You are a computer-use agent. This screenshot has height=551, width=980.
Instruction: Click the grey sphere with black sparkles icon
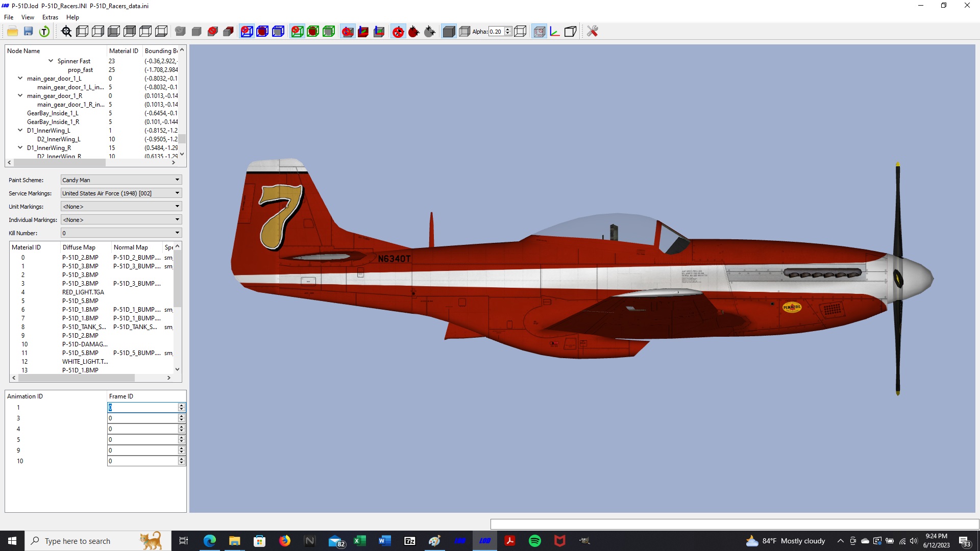tap(430, 32)
